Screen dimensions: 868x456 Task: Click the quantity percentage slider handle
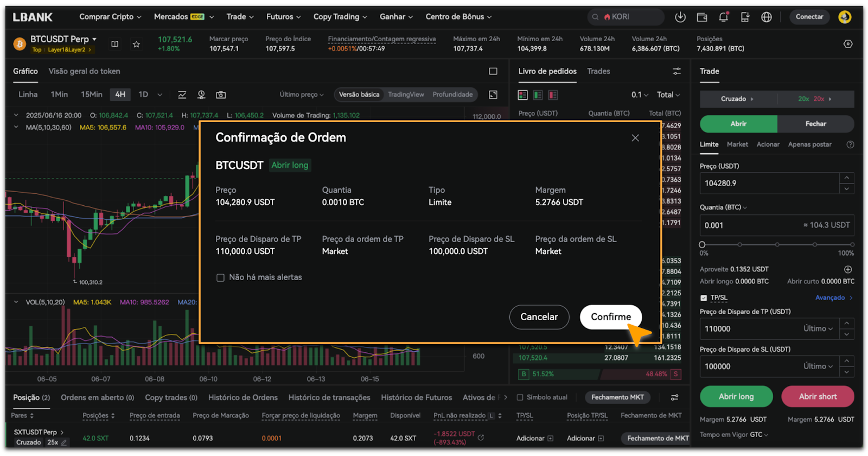pos(702,245)
